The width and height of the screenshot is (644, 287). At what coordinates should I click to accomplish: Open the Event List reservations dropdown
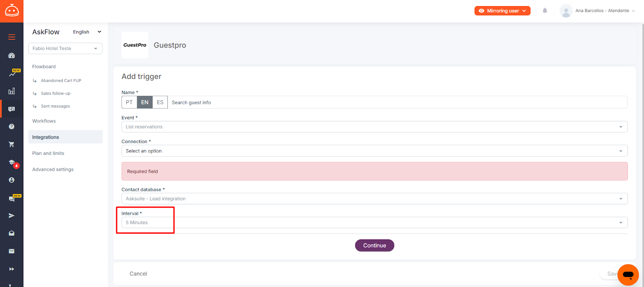(374, 127)
